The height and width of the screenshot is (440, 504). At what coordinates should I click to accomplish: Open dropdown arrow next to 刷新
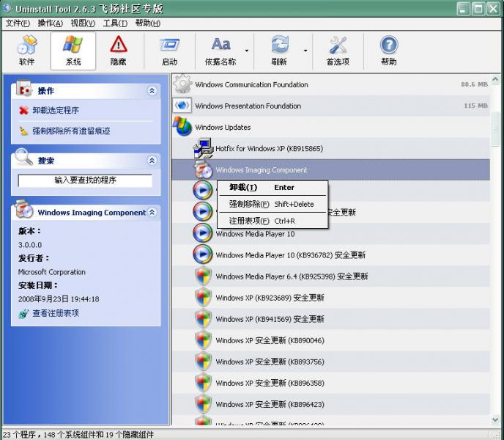coord(305,51)
